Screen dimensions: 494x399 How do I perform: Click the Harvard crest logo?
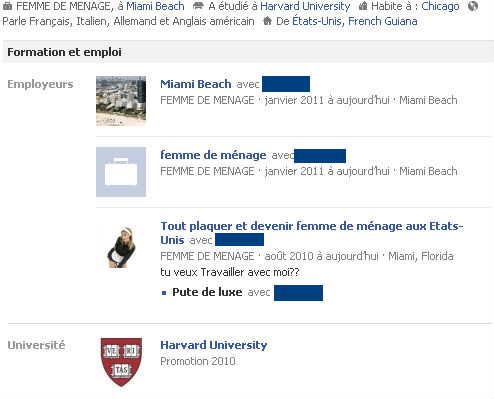click(121, 362)
